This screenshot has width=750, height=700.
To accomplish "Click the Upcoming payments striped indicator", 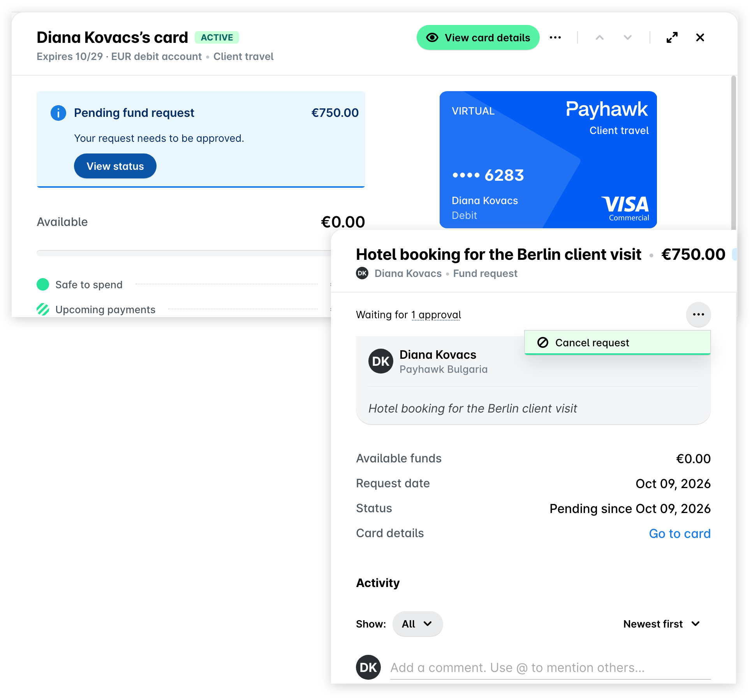I will [43, 310].
